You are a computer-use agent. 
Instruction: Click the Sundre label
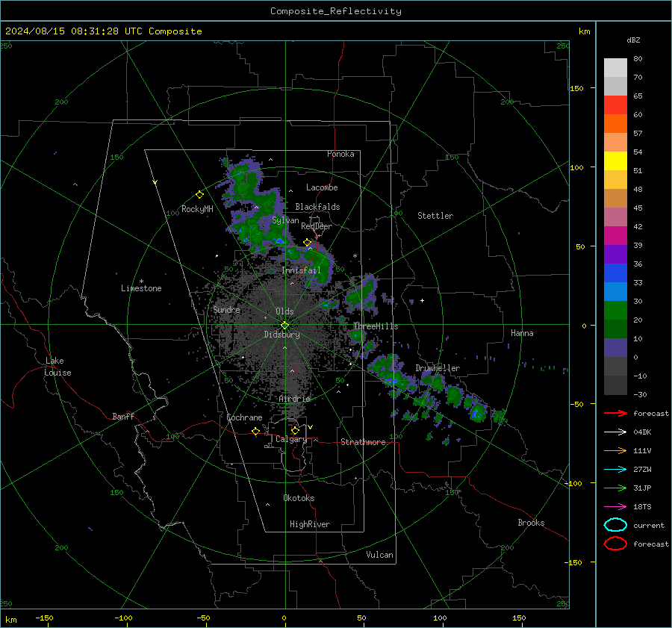point(226,310)
